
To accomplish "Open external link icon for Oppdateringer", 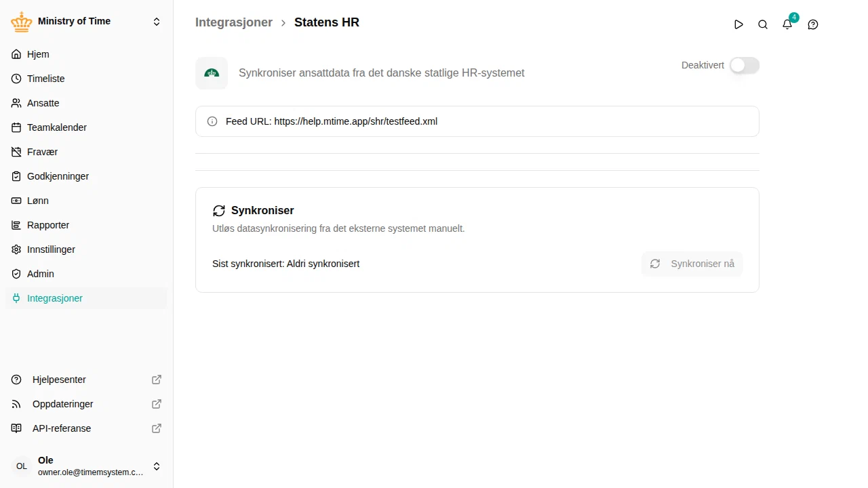I will click(x=157, y=404).
